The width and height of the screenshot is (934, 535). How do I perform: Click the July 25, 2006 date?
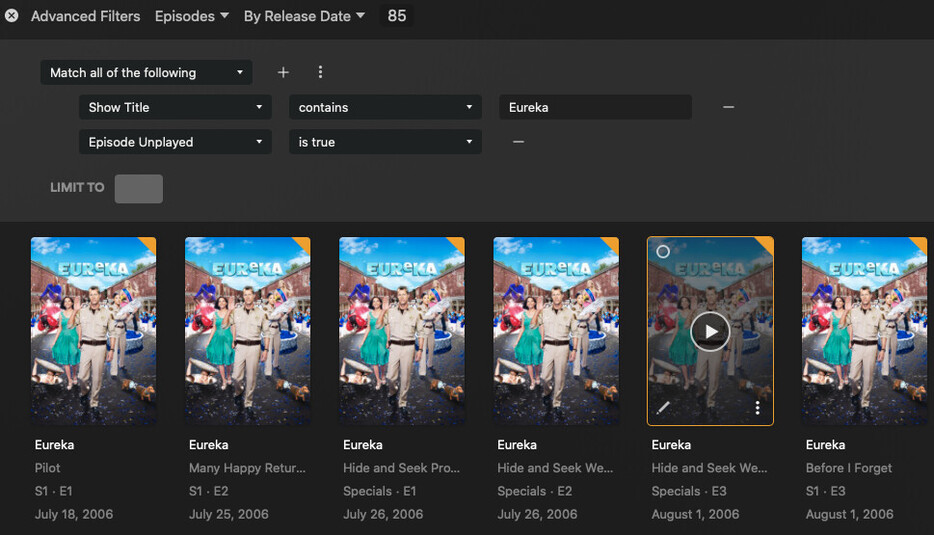(x=229, y=514)
